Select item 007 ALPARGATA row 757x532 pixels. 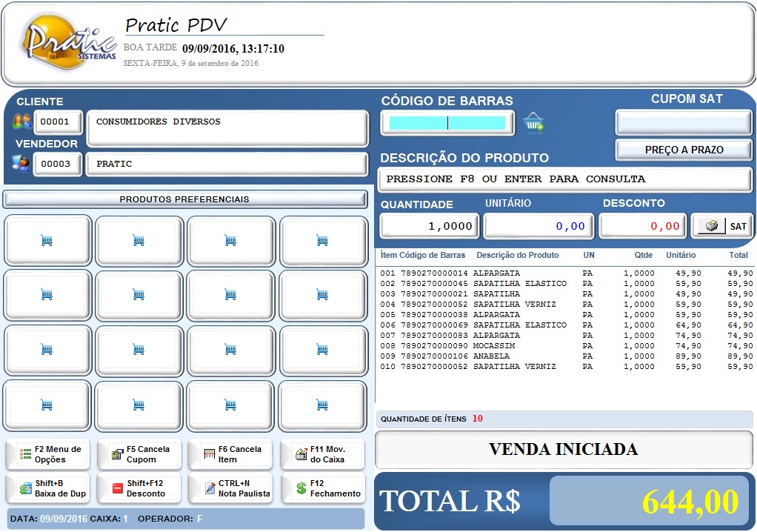[567, 336]
